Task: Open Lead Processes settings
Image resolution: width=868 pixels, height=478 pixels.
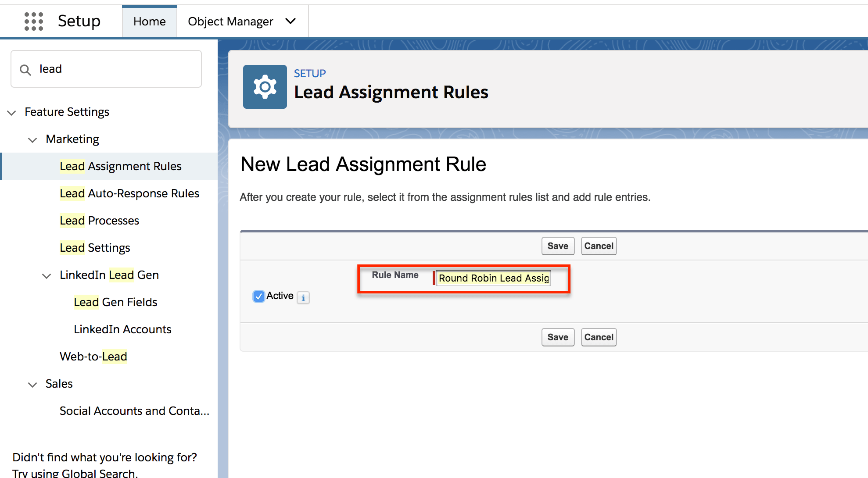Action: click(99, 221)
